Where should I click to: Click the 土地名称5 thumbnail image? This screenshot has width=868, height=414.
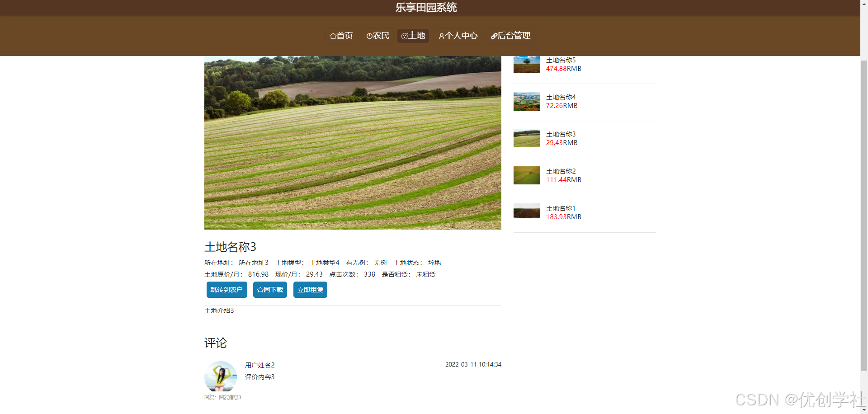coord(527,64)
